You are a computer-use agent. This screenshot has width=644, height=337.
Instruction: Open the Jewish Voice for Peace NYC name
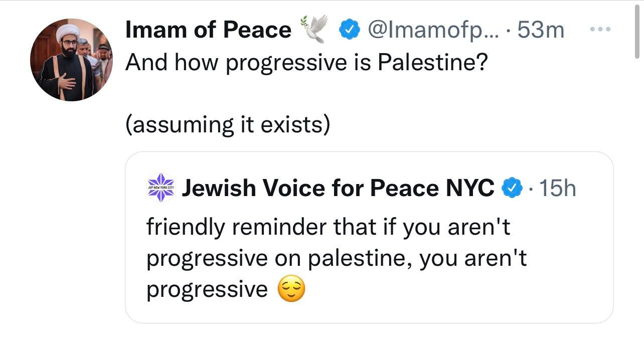pyautogui.click(x=338, y=188)
